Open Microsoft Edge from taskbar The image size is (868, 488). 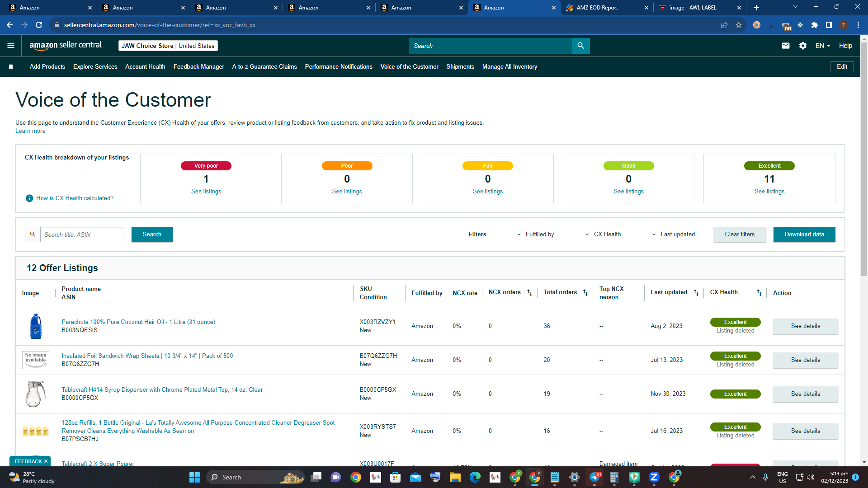pyautogui.click(x=475, y=477)
